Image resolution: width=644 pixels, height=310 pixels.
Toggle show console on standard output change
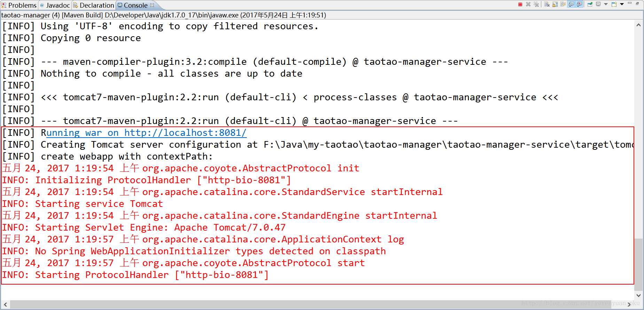pos(571,4)
